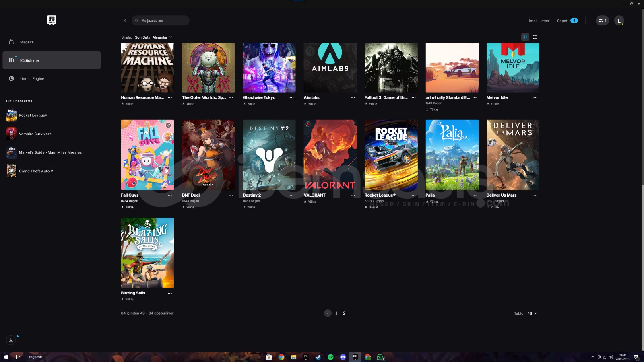Open more options for Deliver Us Mars
Viewport: 644px width, 362px height.
(x=535, y=195)
